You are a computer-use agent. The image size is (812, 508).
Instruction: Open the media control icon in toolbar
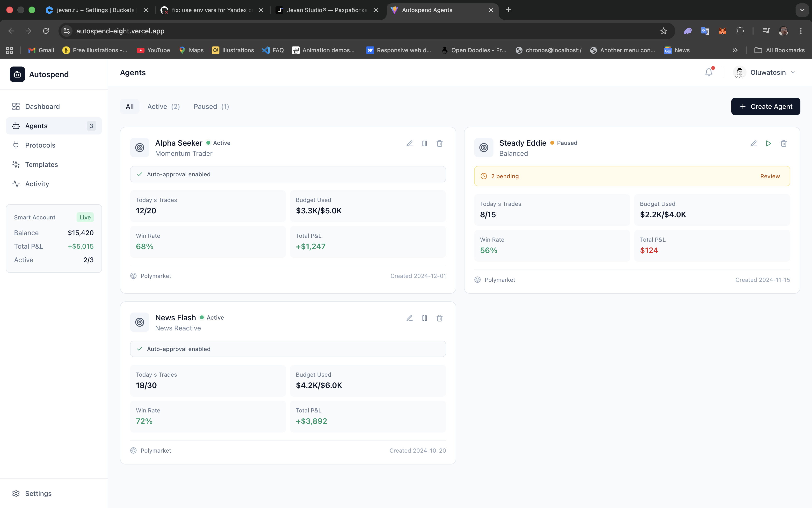(766, 31)
